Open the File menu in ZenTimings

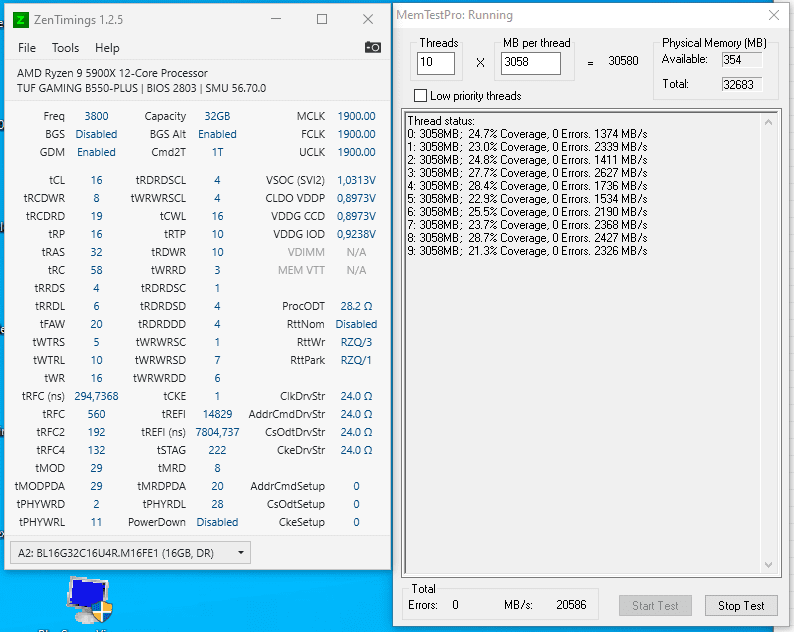click(27, 48)
